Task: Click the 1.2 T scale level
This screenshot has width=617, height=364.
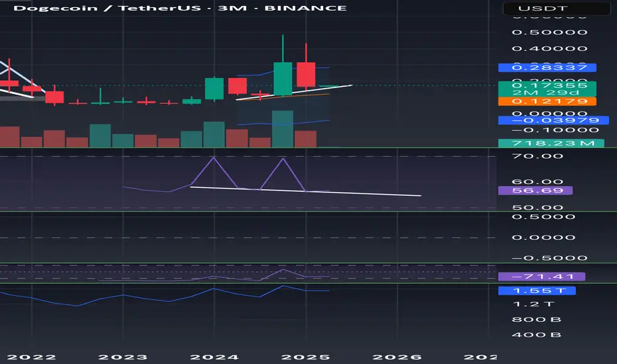Action: point(534,304)
